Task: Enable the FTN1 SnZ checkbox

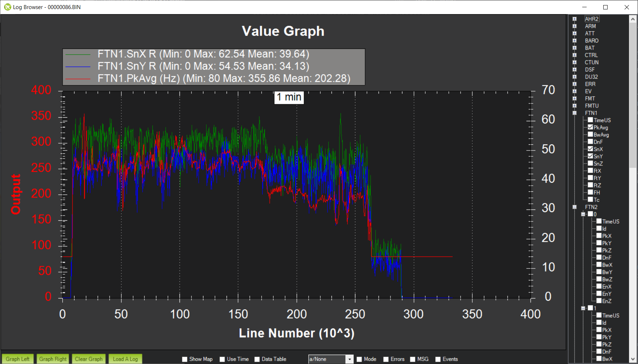Action: [x=590, y=164]
